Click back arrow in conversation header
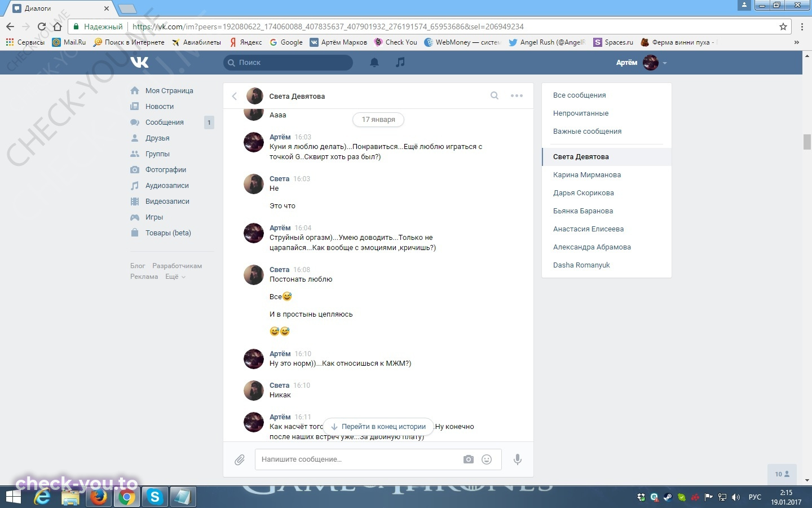The width and height of the screenshot is (812, 508). pos(235,96)
